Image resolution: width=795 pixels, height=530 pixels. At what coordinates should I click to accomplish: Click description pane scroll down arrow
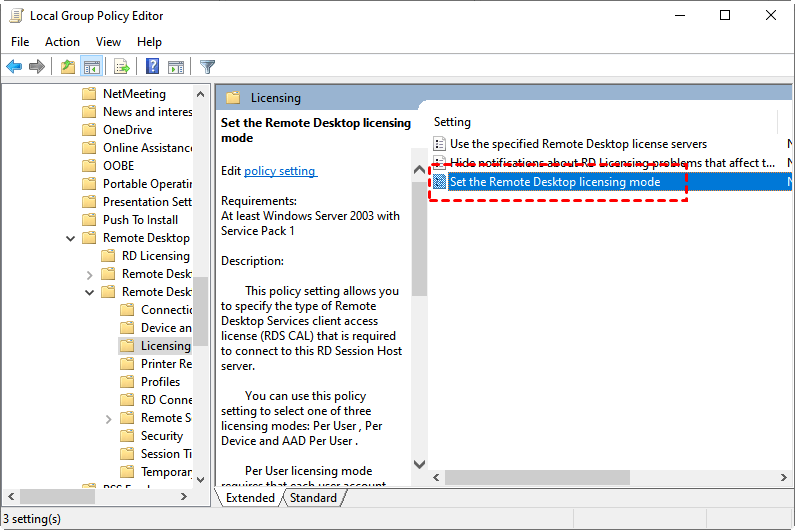point(419,464)
